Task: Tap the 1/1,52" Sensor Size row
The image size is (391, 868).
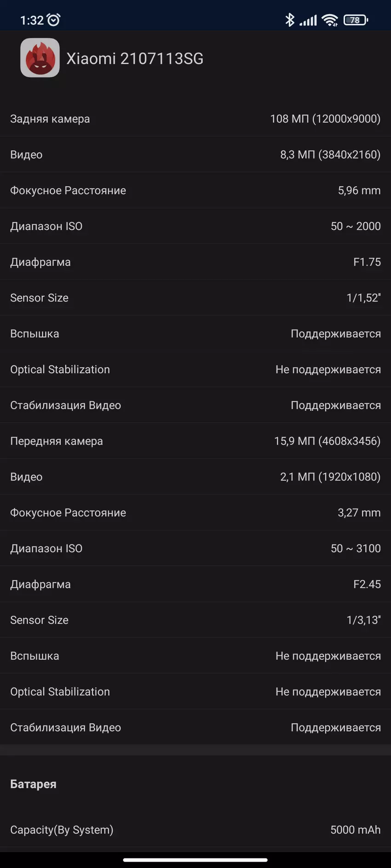Action: 195,298
